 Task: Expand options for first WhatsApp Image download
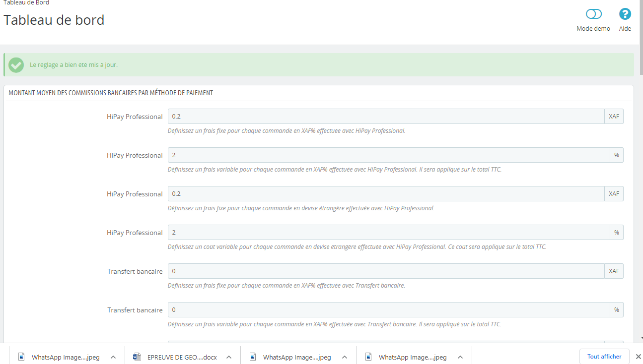(113, 357)
